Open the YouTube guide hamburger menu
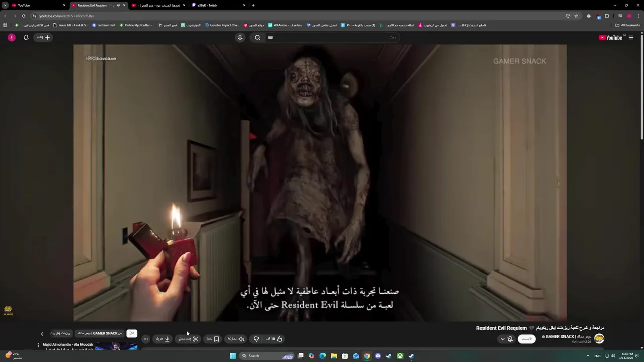 631,37
